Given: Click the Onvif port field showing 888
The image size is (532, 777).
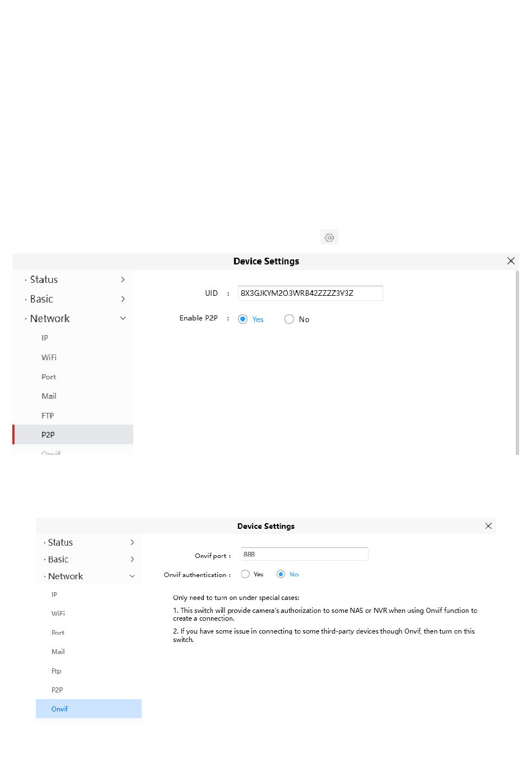Looking at the screenshot, I should coord(305,554).
